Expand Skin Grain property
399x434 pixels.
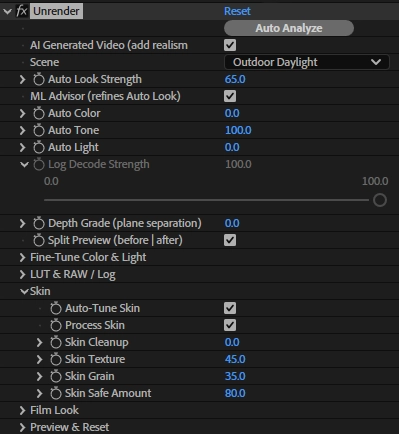coord(39,376)
